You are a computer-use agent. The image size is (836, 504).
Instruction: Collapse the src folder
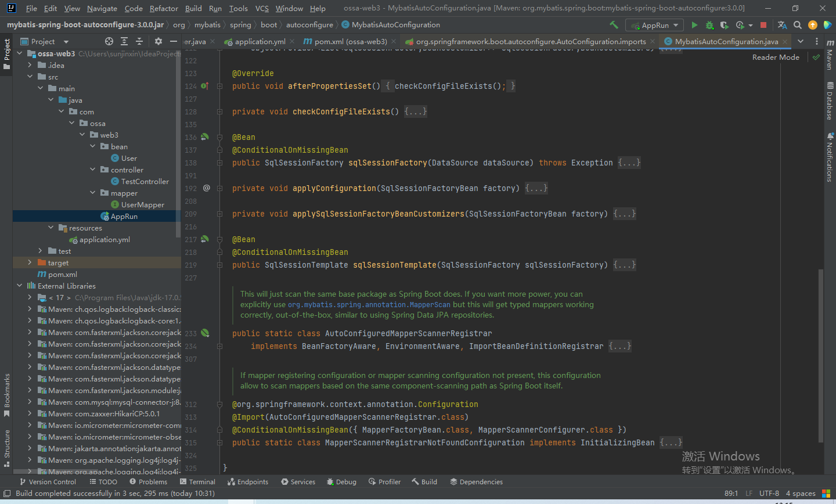coord(30,77)
